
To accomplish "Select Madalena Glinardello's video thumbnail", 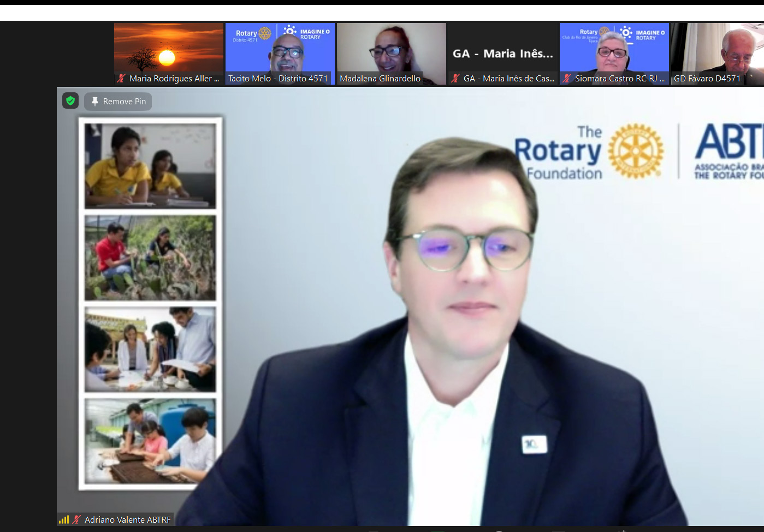I will (391, 49).
